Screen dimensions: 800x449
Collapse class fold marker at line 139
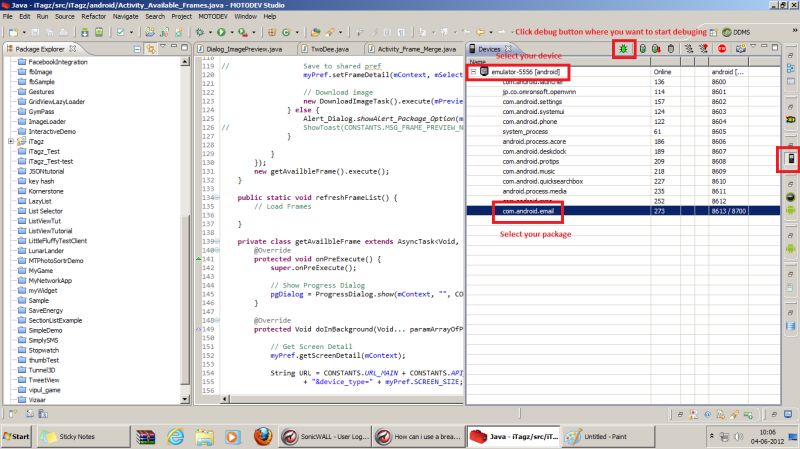pyautogui.click(x=217, y=241)
